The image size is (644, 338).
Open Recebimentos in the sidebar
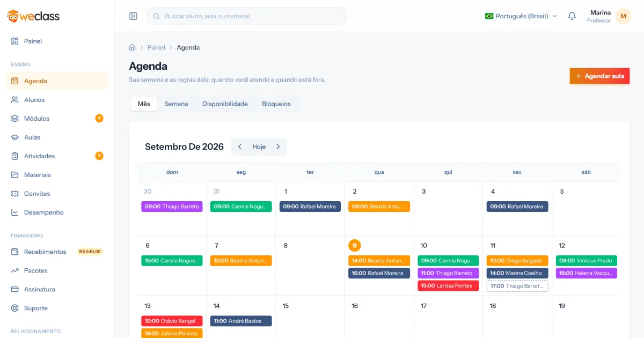point(57,252)
